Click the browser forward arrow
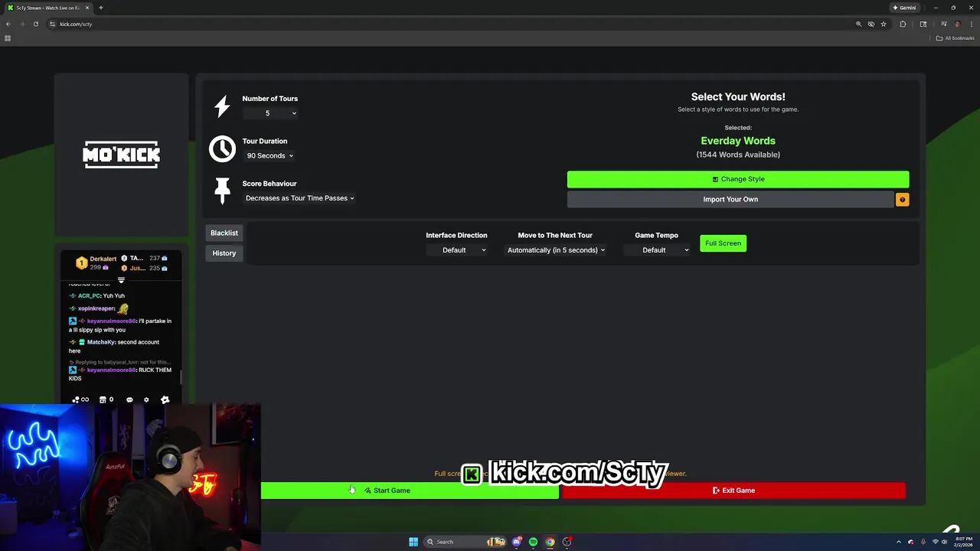 pyautogui.click(x=22, y=24)
